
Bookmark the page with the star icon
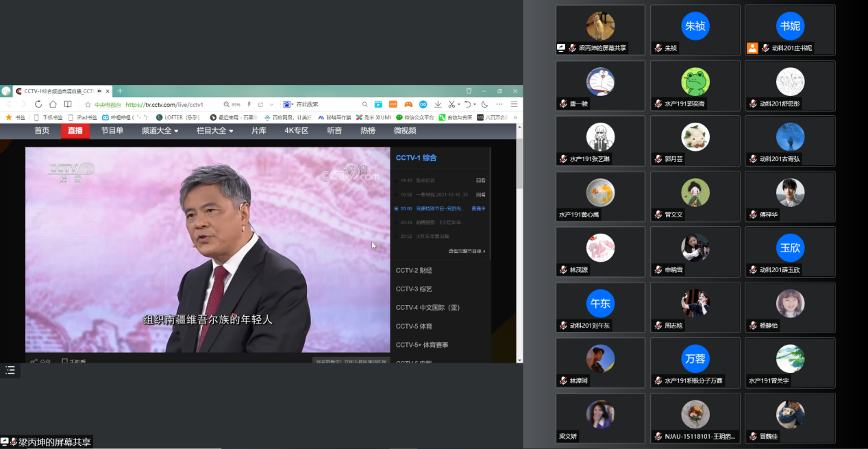click(88, 104)
